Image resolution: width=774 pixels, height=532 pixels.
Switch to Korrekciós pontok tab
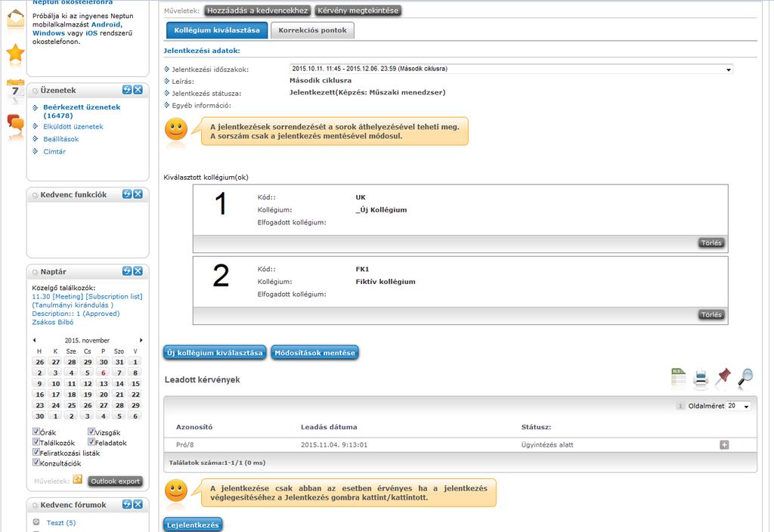click(x=312, y=30)
